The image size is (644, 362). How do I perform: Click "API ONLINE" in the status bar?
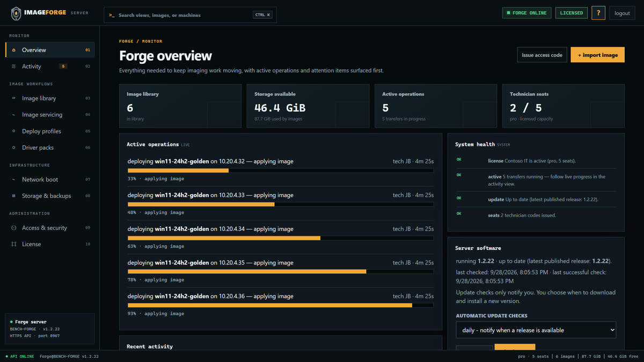pyautogui.click(x=20, y=356)
